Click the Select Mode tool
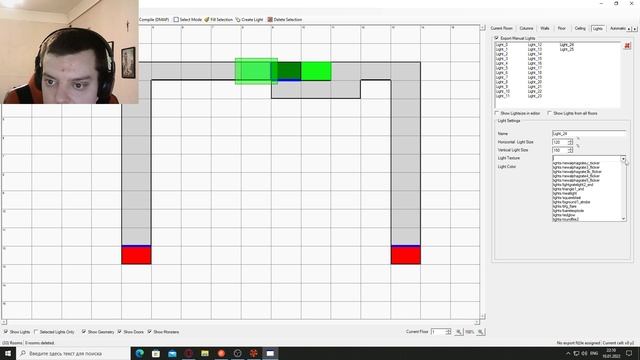 click(x=187, y=20)
